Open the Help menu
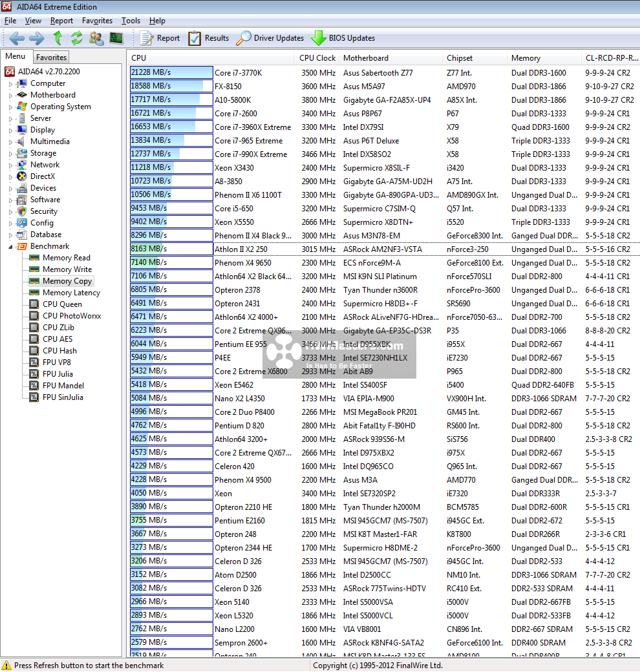640x672 pixels. 157,21
